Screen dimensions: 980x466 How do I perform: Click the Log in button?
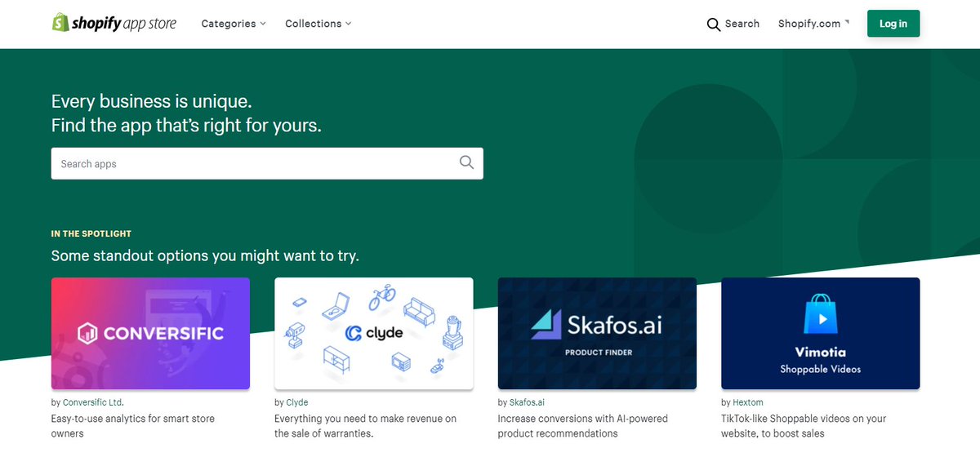[x=893, y=24]
